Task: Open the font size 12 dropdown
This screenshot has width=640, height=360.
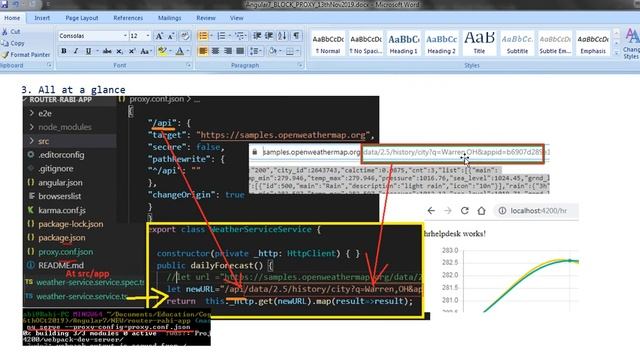Action: point(148,36)
